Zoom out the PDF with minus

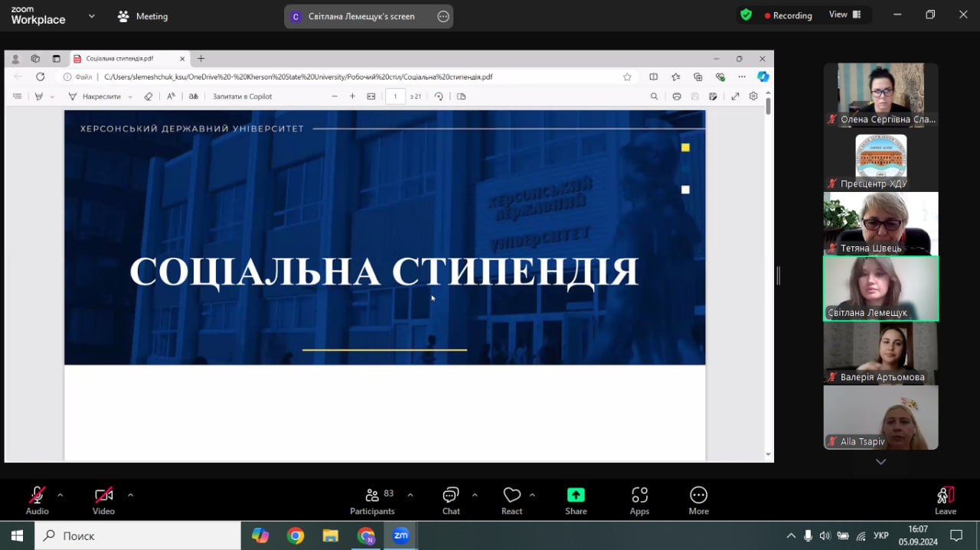click(335, 96)
